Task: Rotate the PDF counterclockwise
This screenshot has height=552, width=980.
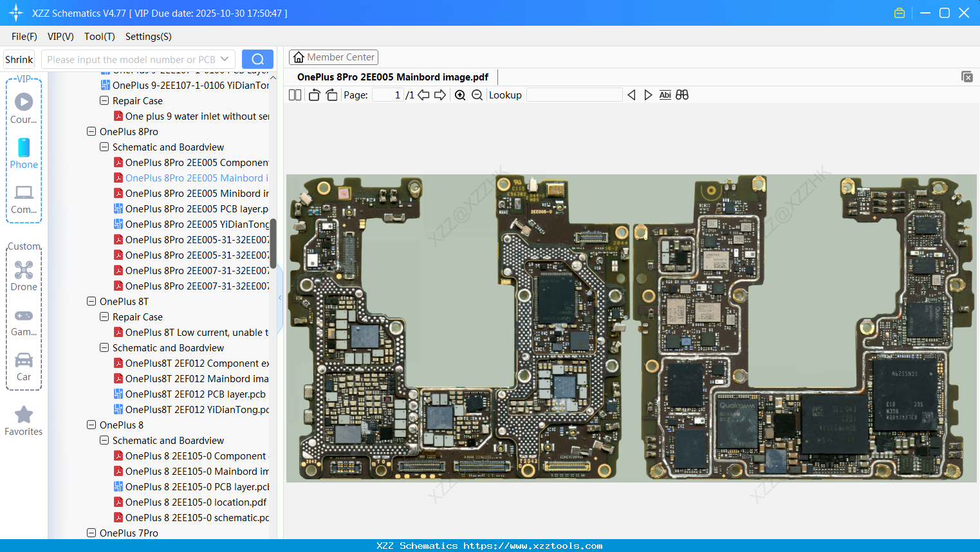Action: click(x=313, y=95)
